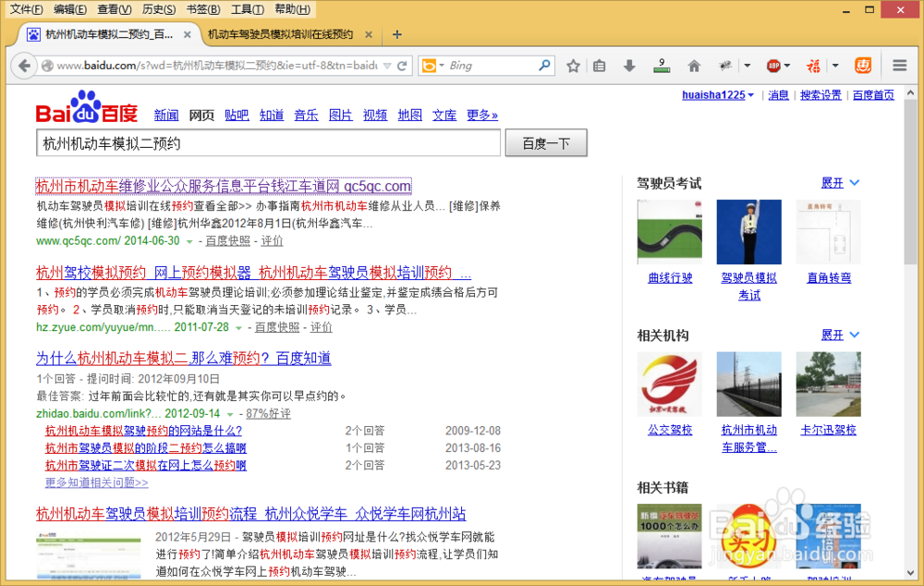924x586 pixels.
Task: Click the vertical scrollbar up arrow
Action: point(910,93)
